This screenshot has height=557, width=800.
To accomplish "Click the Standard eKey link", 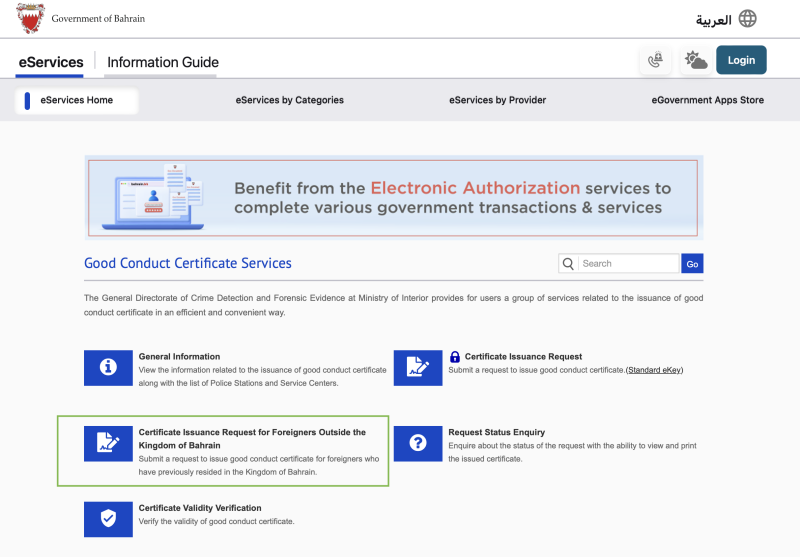I will 654,370.
